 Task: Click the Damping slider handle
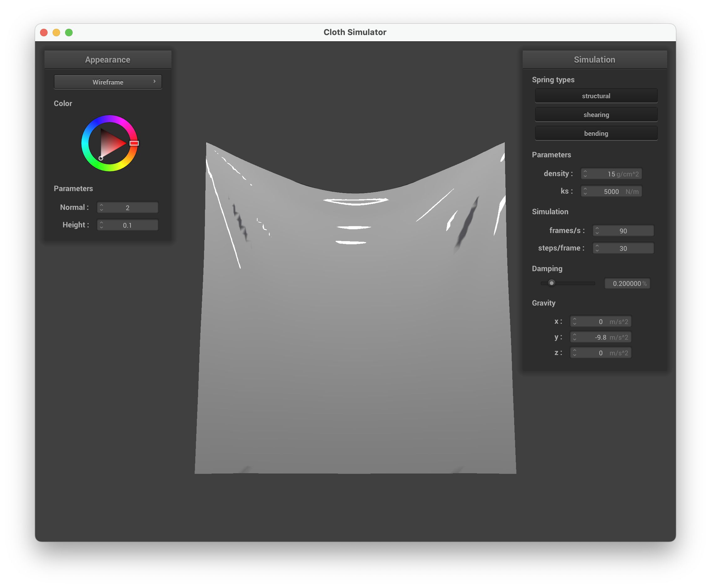(x=551, y=283)
